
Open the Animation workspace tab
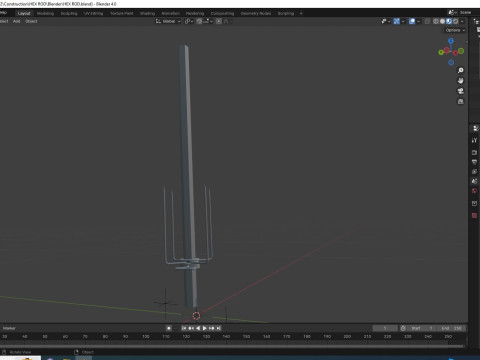[171, 13]
